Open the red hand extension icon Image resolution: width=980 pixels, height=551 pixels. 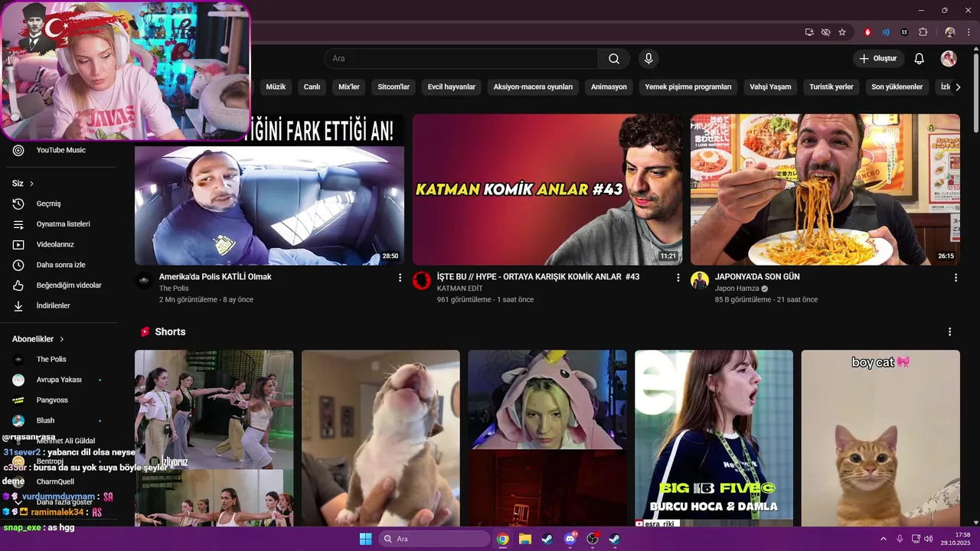[x=867, y=32]
